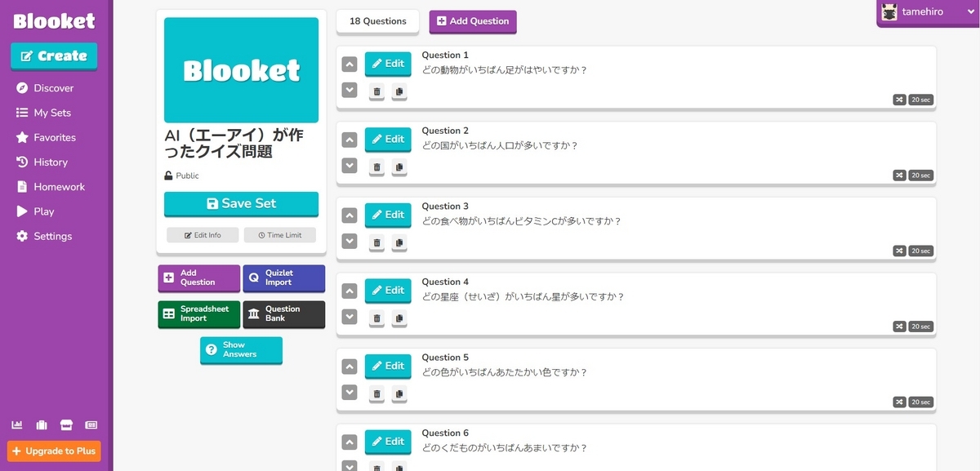
Task: Delete Question 2 with trash icon
Action: [376, 167]
